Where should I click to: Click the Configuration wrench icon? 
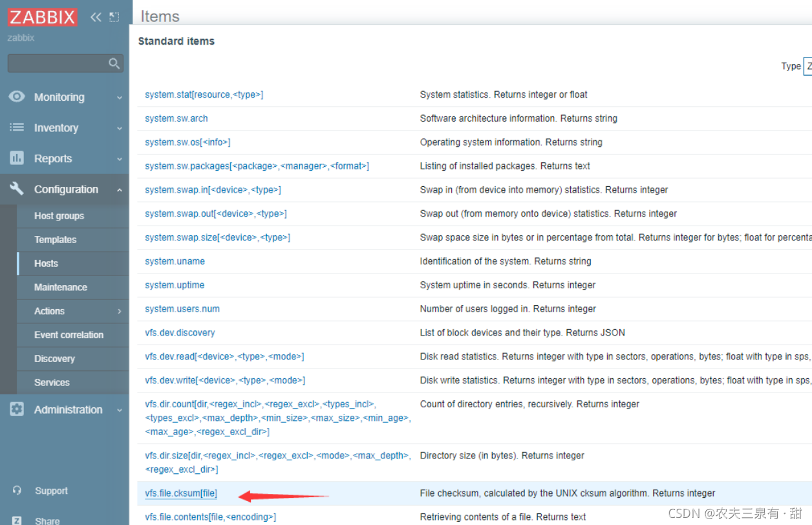click(17, 189)
